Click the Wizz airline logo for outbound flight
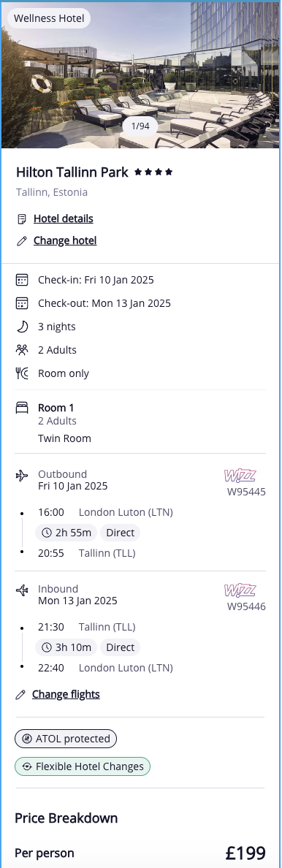The height and width of the screenshot is (868, 282). pos(240,476)
